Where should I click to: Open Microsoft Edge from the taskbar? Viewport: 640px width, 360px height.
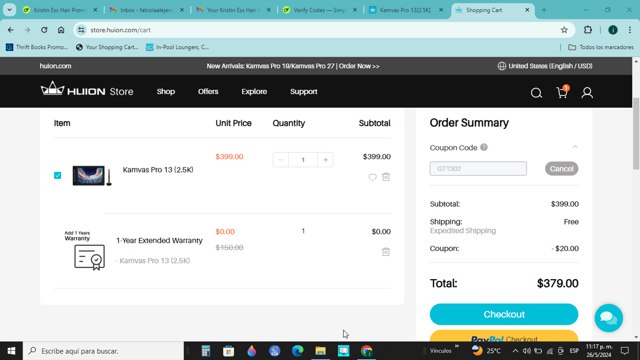[298, 351]
